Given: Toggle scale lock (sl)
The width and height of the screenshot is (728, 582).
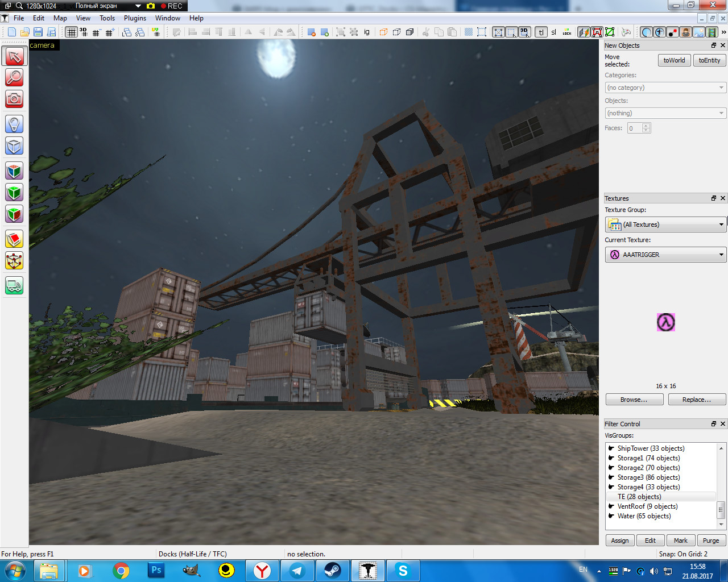Looking at the screenshot, I should click(554, 32).
